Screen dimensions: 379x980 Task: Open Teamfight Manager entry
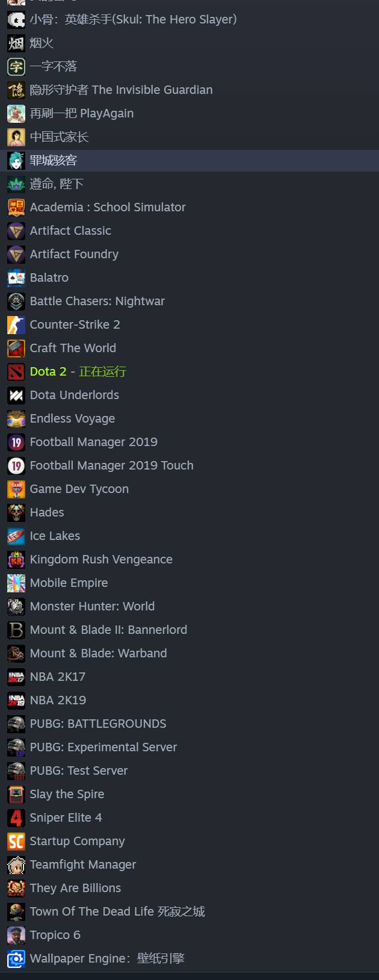189,864
